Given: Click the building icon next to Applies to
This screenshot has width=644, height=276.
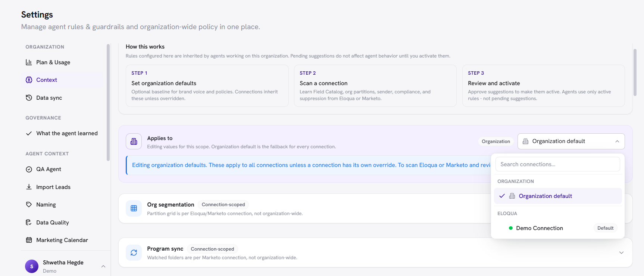Looking at the screenshot, I should pyautogui.click(x=134, y=142).
